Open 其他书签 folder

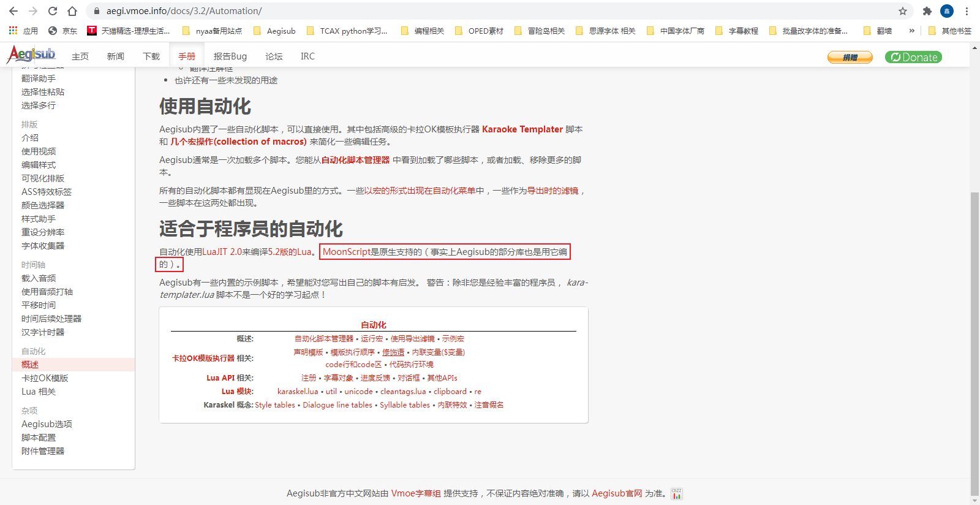coord(950,31)
